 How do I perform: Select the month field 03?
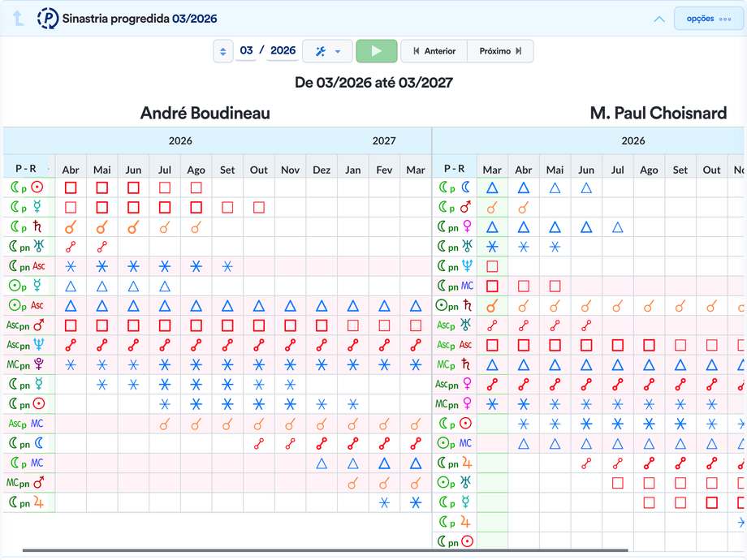coord(246,50)
